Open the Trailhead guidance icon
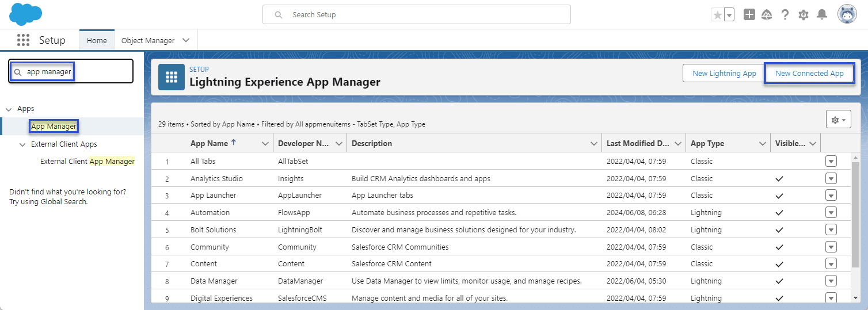Screen dimensions: 868x310 pos(767,15)
